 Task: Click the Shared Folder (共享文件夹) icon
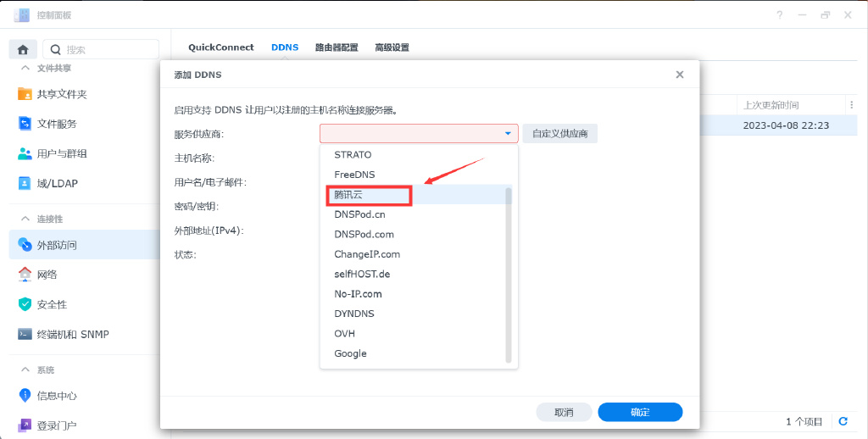pyautogui.click(x=25, y=93)
